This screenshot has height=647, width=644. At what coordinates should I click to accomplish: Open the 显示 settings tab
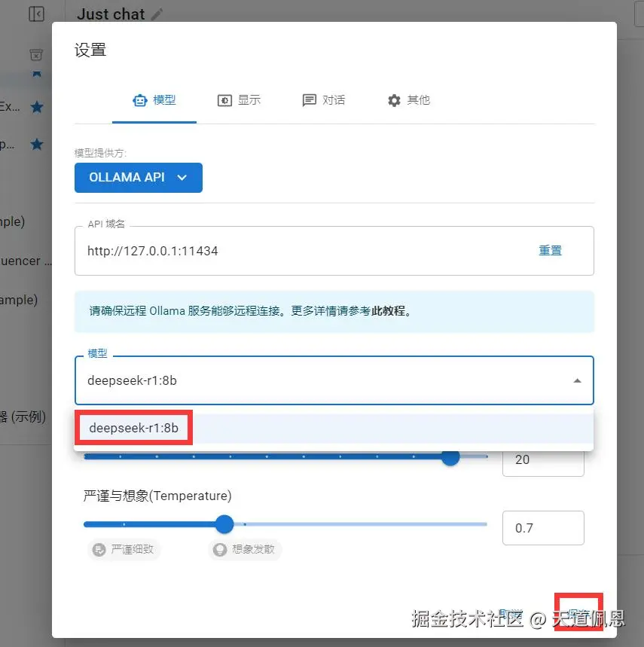[239, 100]
